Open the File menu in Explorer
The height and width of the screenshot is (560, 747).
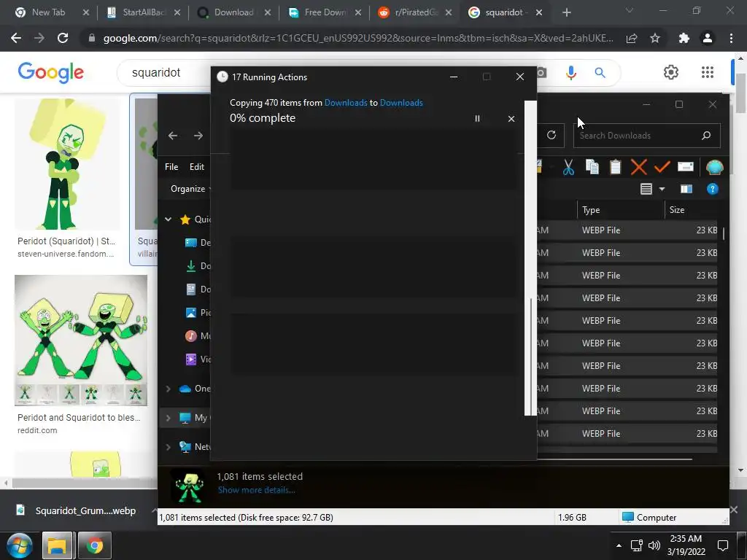(x=171, y=167)
